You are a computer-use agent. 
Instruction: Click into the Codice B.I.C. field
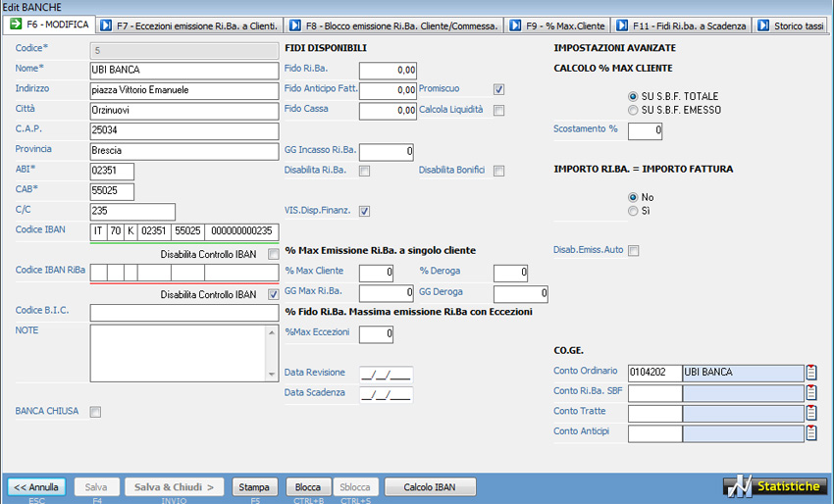[x=184, y=313]
